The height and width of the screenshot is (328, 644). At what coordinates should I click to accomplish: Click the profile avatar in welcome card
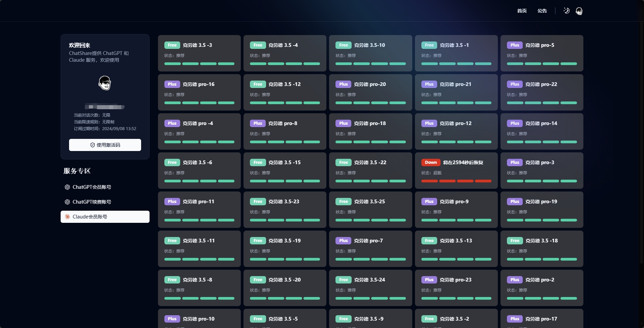coord(105,83)
